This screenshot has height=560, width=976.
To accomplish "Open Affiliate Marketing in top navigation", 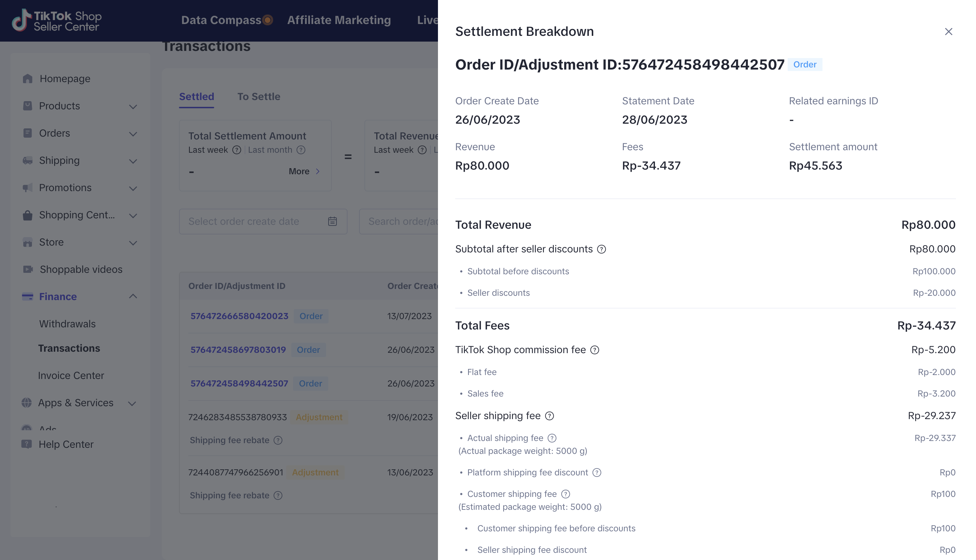I will click(x=339, y=20).
